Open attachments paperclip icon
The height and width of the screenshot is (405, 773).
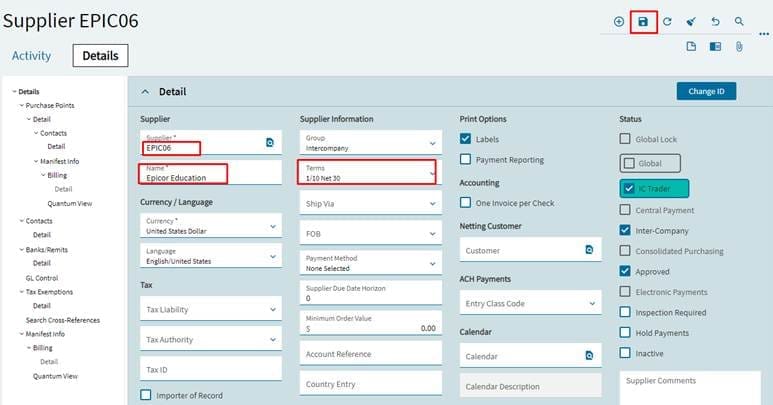(739, 47)
